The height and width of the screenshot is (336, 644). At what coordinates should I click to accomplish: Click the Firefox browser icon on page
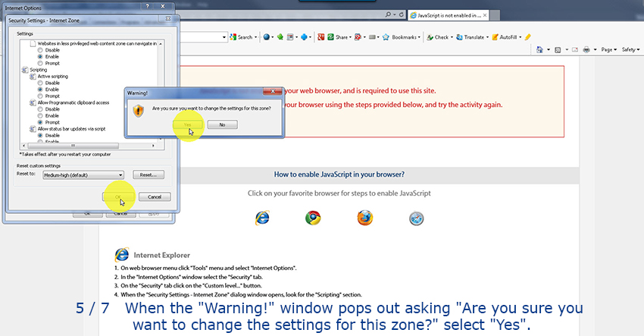[x=364, y=218]
